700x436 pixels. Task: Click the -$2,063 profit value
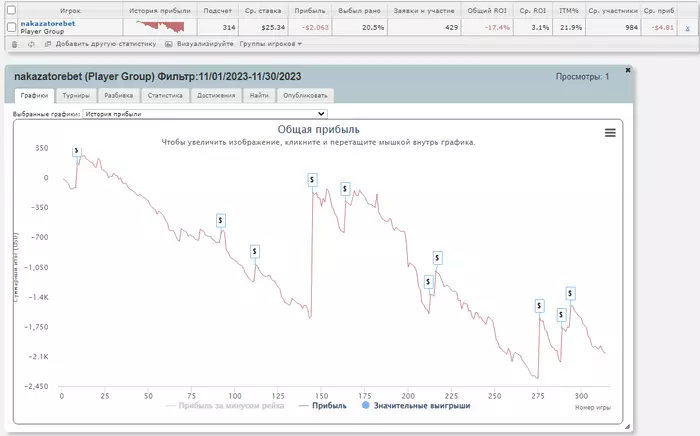[316, 27]
